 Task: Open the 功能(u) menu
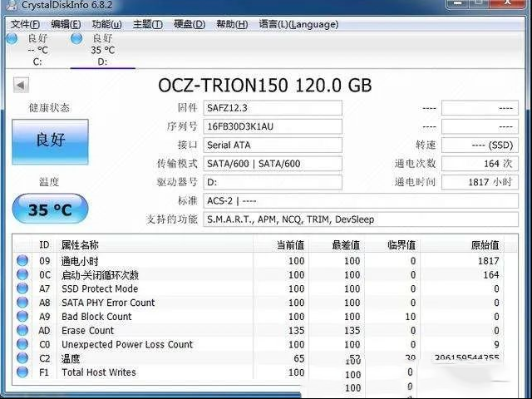coord(106,24)
